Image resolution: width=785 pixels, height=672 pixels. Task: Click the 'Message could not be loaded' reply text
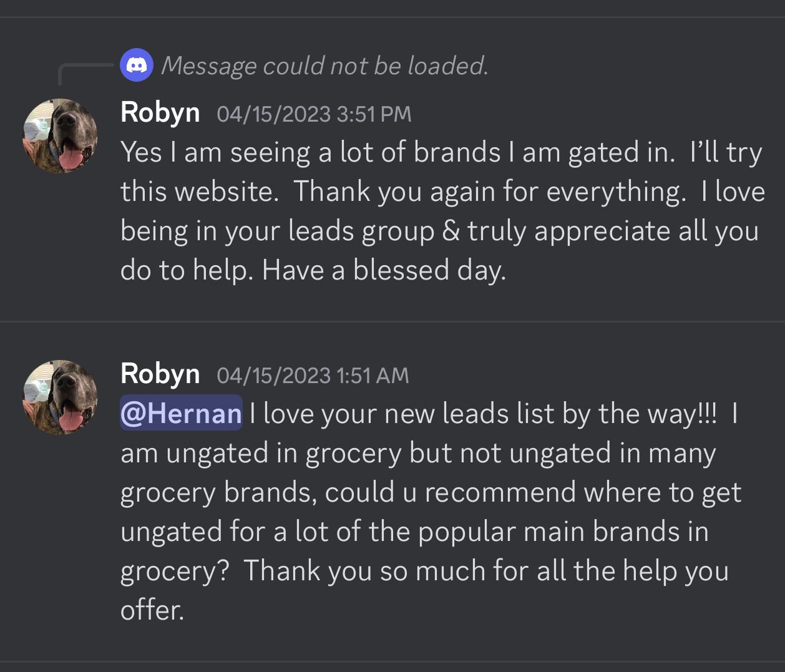(x=327, y=65)
